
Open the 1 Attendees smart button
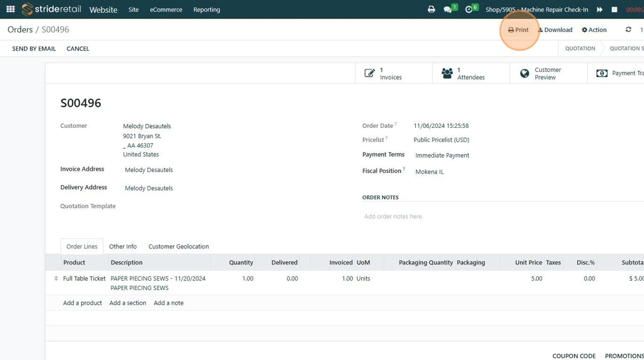click(x=471, y=73)
